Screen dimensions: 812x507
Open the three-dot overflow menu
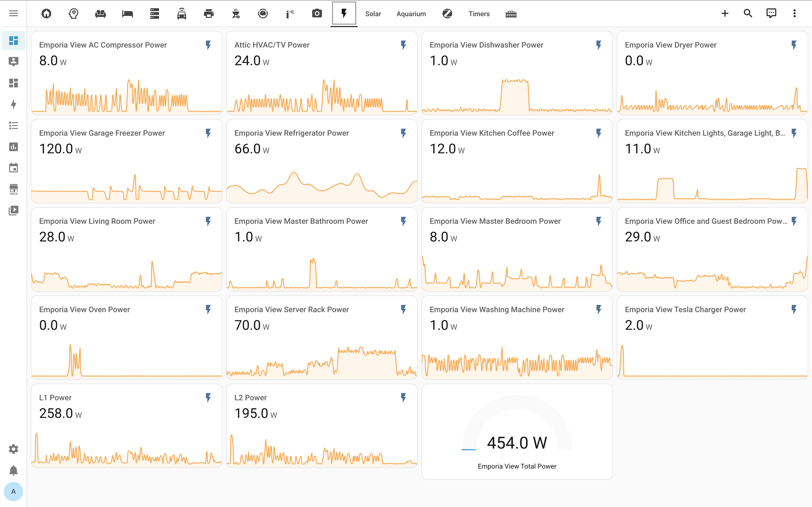pos(794,14)
